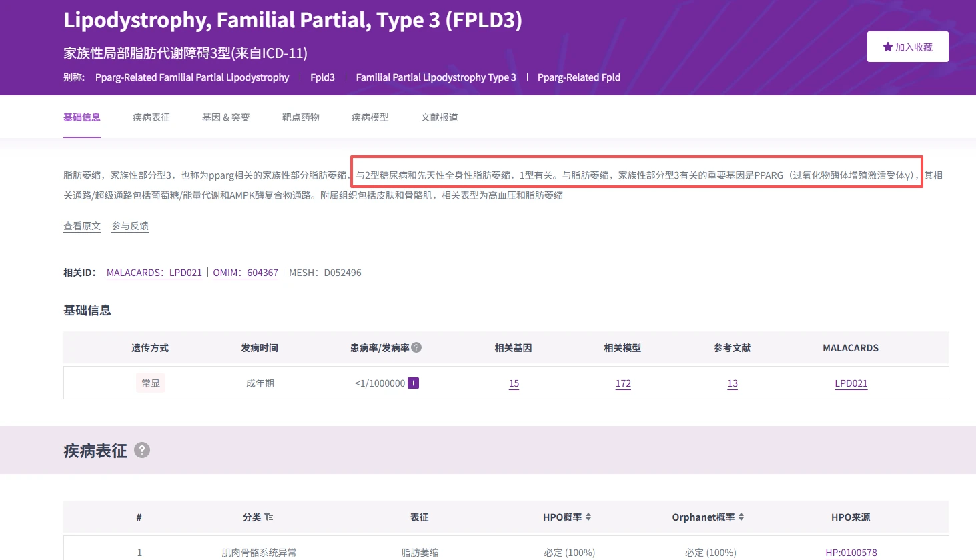The image size is (976, 560).
Task: Click the 常显 inheritance badge
Action: [151, 383]
